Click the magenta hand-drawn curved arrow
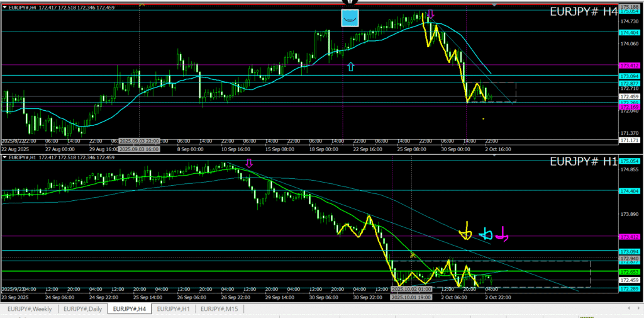Image resolution: width=644 pixels, height=318 pixels. (503, 234)
